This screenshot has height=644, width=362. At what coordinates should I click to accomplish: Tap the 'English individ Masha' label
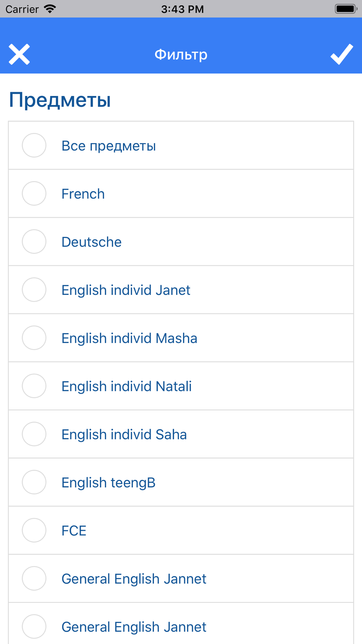pos(129,338)
